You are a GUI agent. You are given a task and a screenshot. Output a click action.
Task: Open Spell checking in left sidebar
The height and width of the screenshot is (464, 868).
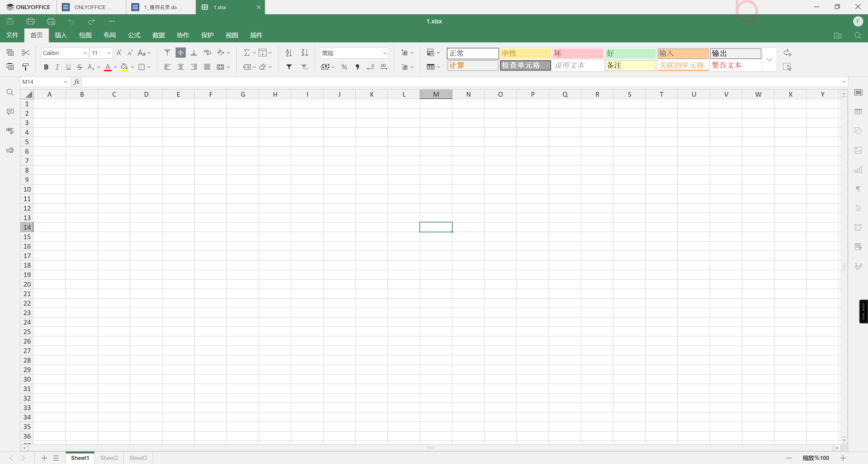pos(10,131)
